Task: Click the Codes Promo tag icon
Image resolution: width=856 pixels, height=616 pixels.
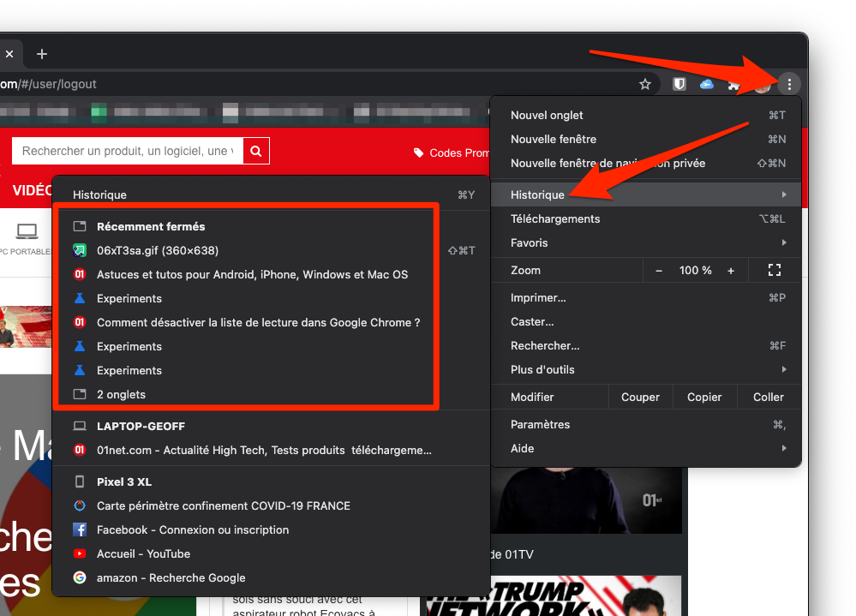Action: pos(419,153)
